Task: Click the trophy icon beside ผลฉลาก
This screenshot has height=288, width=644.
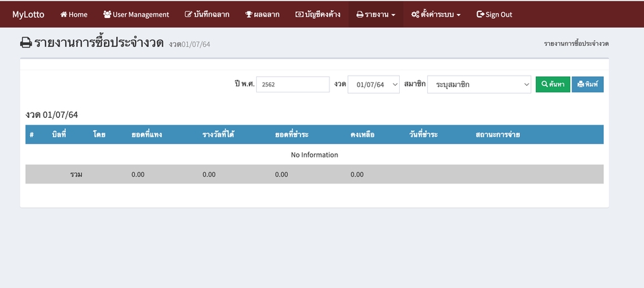Action: (x=248, y=14)
